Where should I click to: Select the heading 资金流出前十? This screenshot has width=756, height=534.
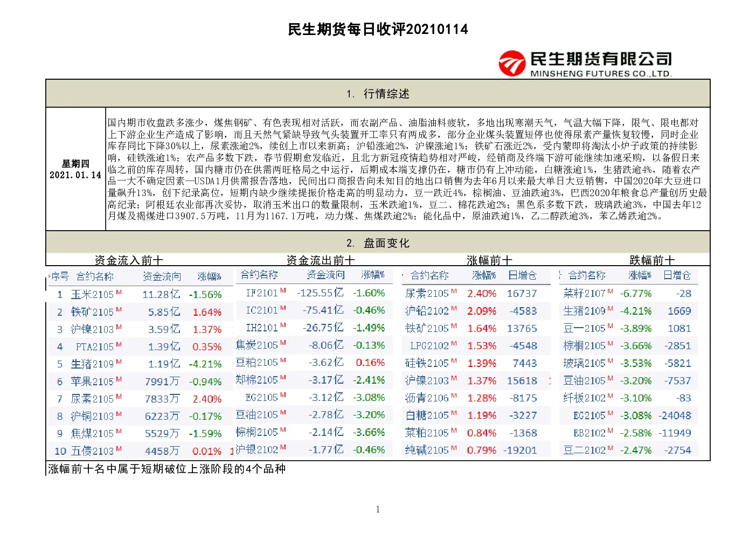pyautogui.click(x=321, y=260)
